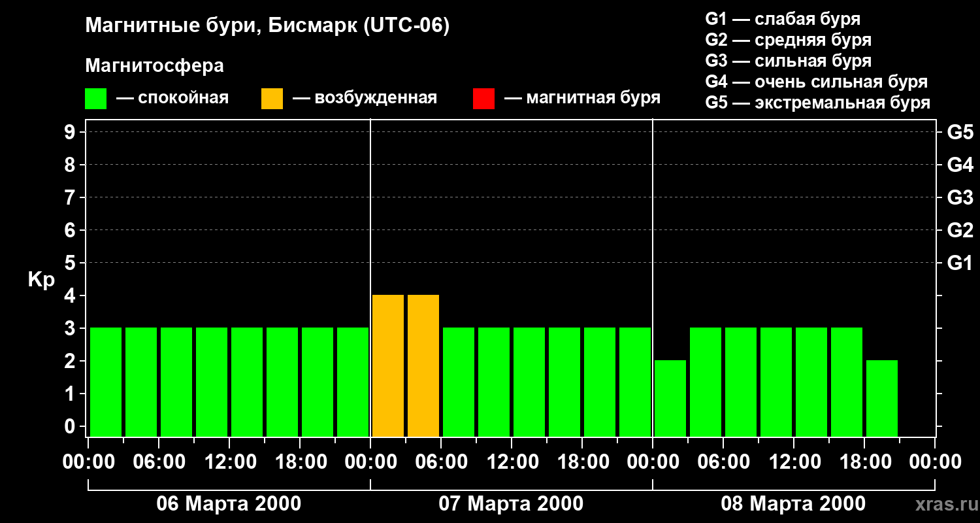Image resolution: width=980 pixels, height=523 pixels.
Task: Click the Kp axis value 7
Action: [71, 197]
